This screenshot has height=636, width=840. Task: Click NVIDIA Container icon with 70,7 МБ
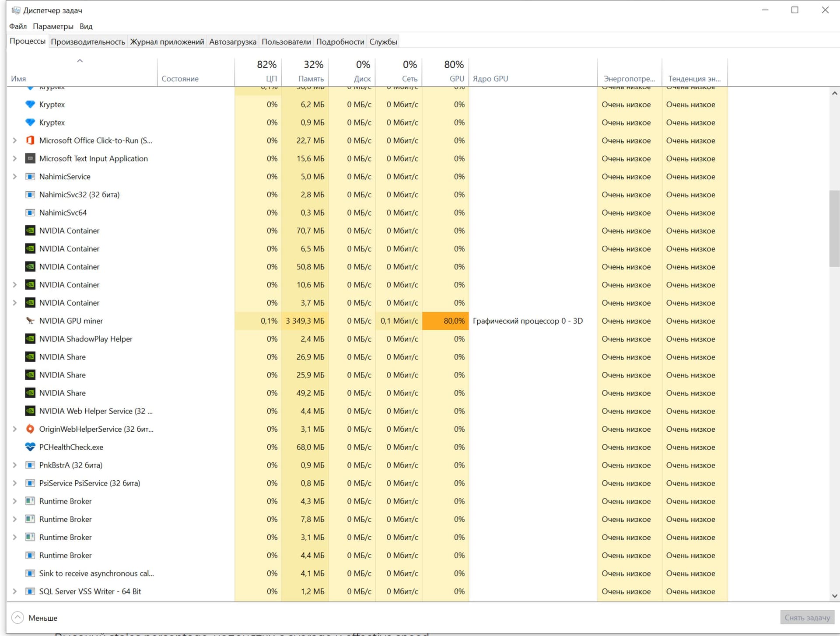(30, 231)
